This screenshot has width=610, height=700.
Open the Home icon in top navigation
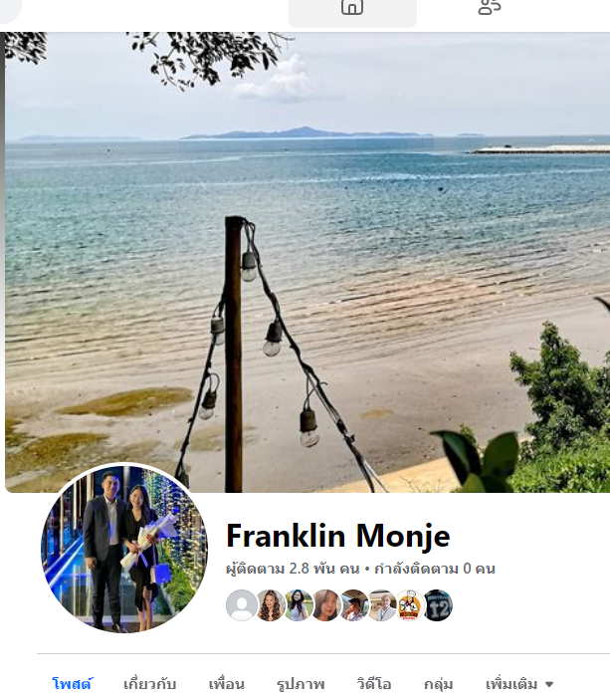coord(352,11)
